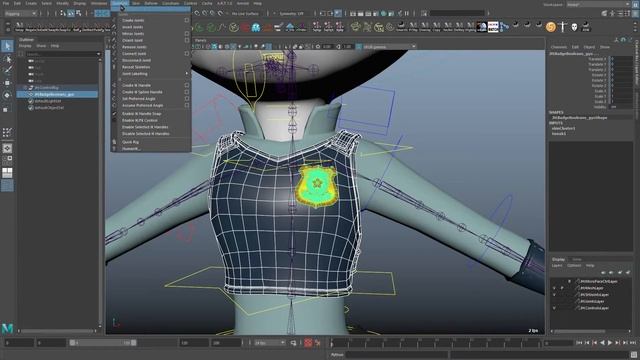The width and height of the screenshot is (640, 360).
Task: Select defaultLightSet in Outliner
Action: [x=48, y=101]
